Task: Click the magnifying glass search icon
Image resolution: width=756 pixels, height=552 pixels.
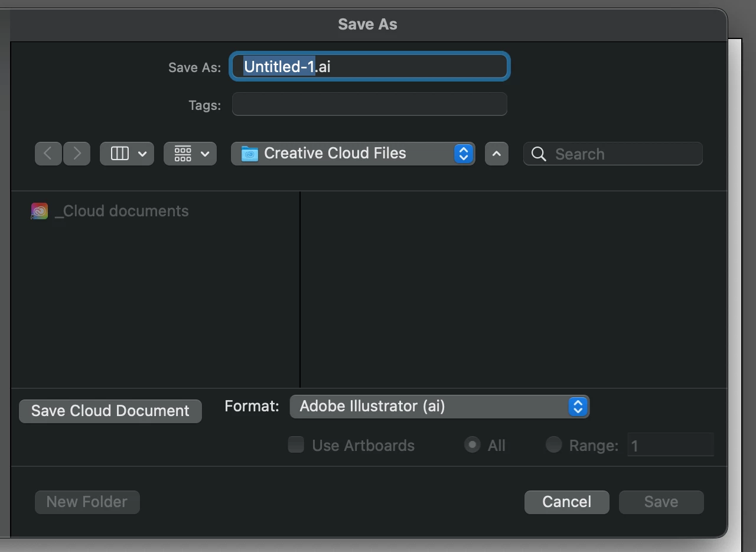Action: click(x=539, y=154)
